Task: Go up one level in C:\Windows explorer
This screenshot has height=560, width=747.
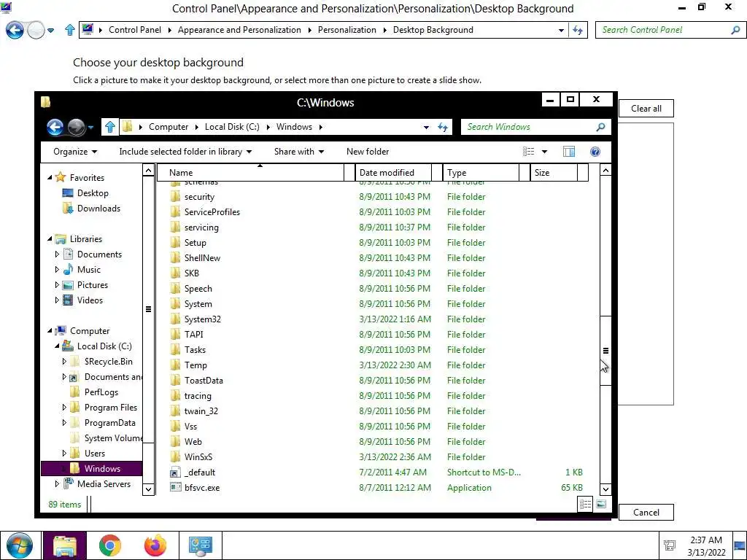Action: pos(110,127)
